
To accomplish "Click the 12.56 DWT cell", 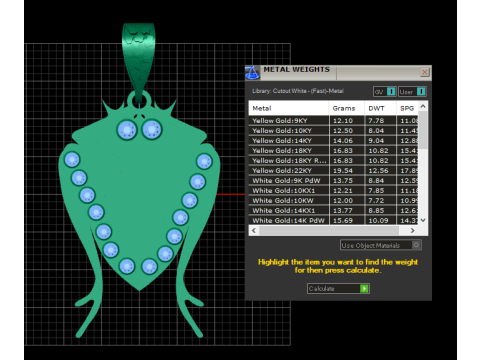I will click(380, 171).
